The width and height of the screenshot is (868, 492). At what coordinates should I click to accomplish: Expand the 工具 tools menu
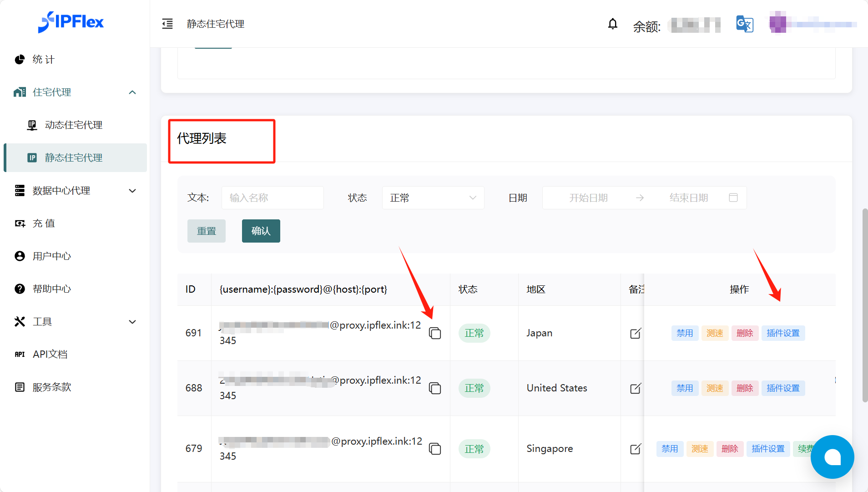pos(75,322)
